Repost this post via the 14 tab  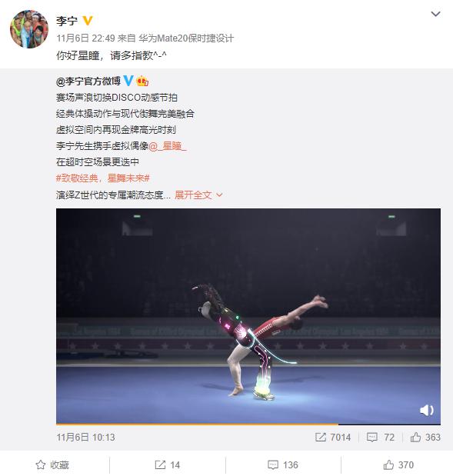168,464
